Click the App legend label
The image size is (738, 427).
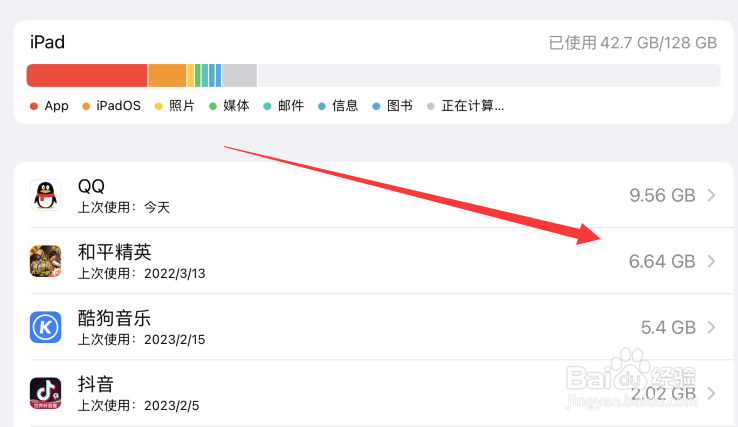click(x=56, y=106)
